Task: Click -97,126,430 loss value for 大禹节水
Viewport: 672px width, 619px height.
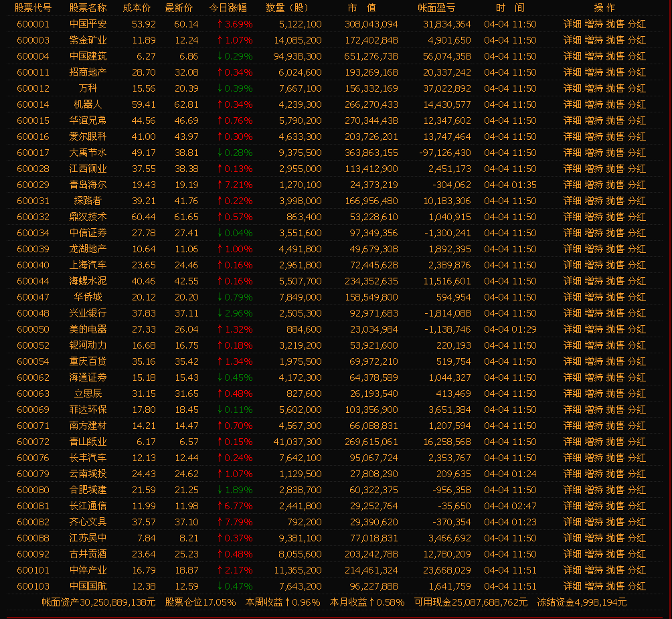Action: point(445,153)
